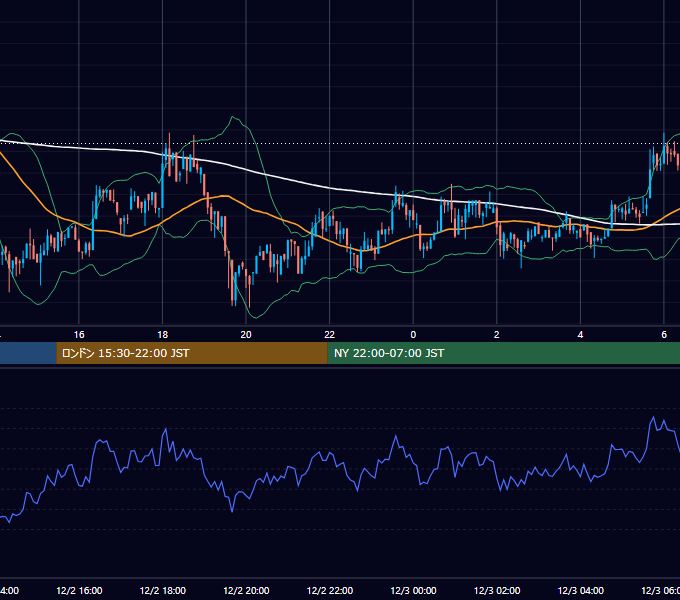This screenshot has height=600, width=680.
Task: Click the 12/3 00:00 date label
Action: (413, 590)
